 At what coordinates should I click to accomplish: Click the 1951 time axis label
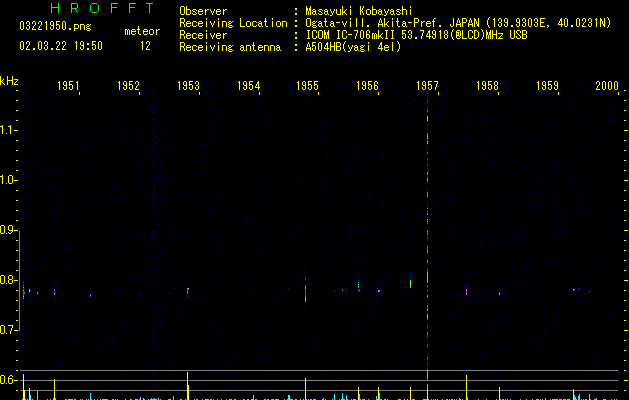[x=68, y=86]
